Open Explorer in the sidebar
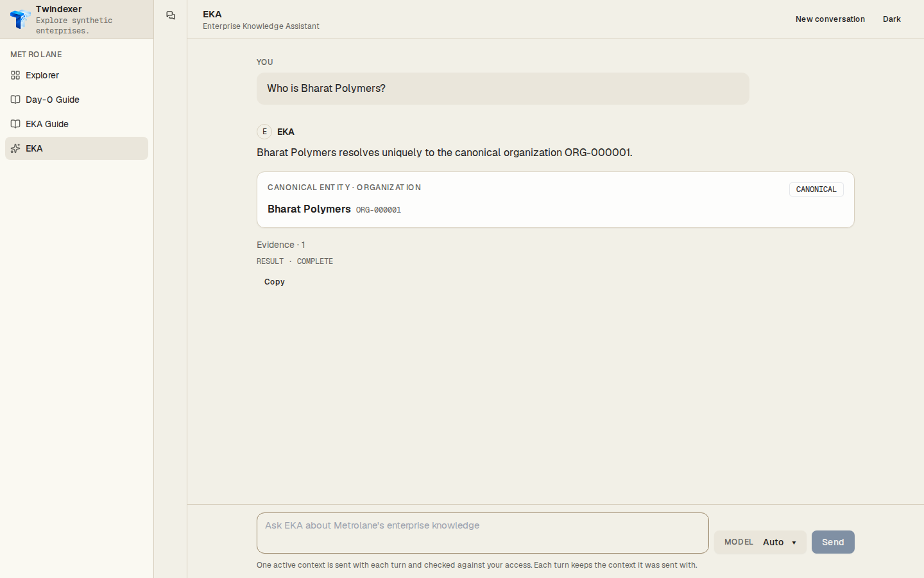Image resolution: width=924 pixels, height=578 pixels. (76, 75)
